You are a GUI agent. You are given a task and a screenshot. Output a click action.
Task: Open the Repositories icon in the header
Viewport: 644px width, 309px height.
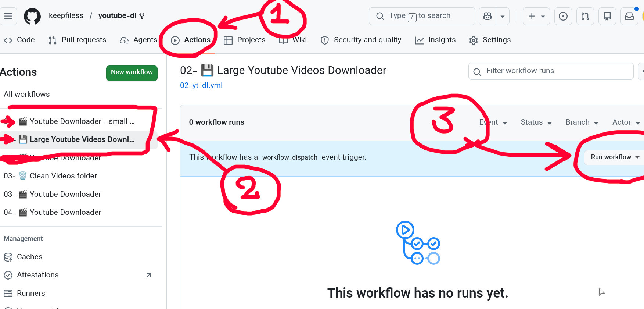point(607,16)
